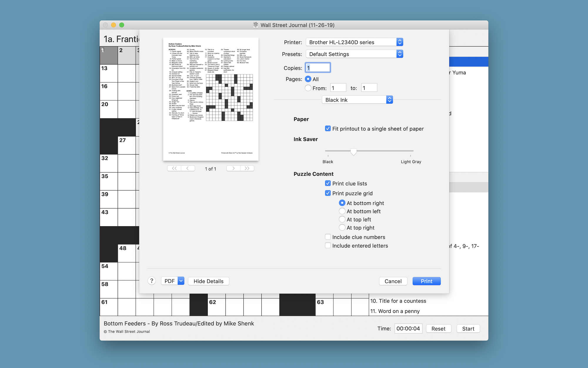
Task: Enable Include entered letters checkbox
Action: (328, 246)
